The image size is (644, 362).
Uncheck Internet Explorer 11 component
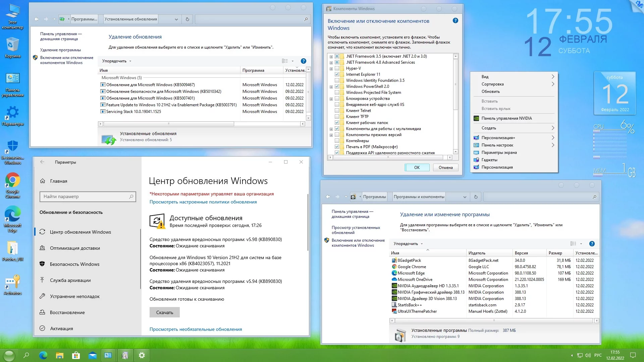coord(337,74)
